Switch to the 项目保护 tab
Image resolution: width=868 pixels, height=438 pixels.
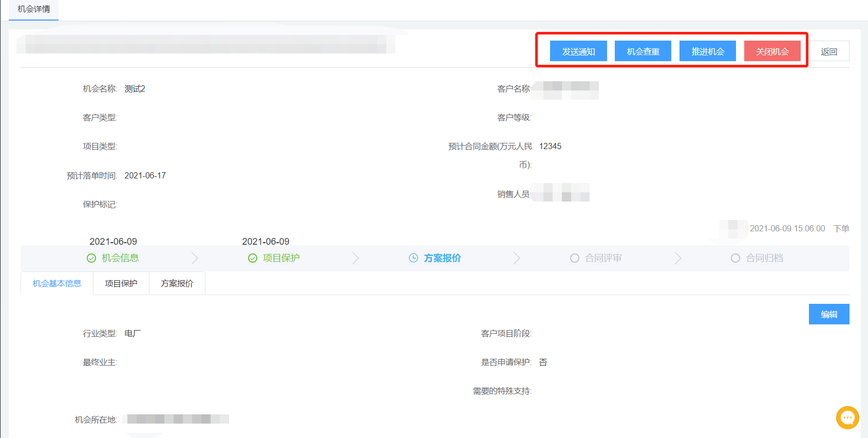pos(121,283)
